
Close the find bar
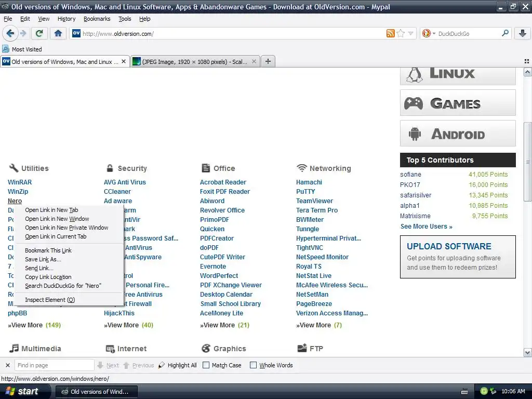pos(7,365)
